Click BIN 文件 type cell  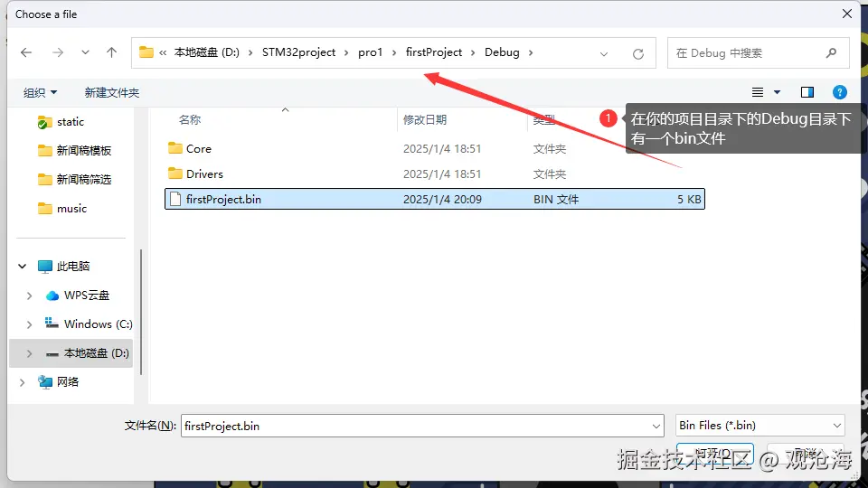pyautogui.click(x=556, y=199)
